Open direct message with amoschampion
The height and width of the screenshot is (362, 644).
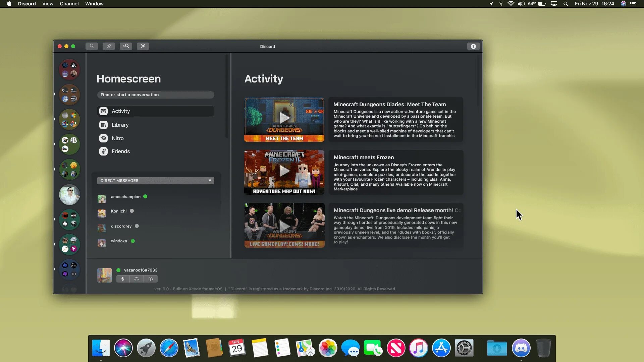(125, 197)
